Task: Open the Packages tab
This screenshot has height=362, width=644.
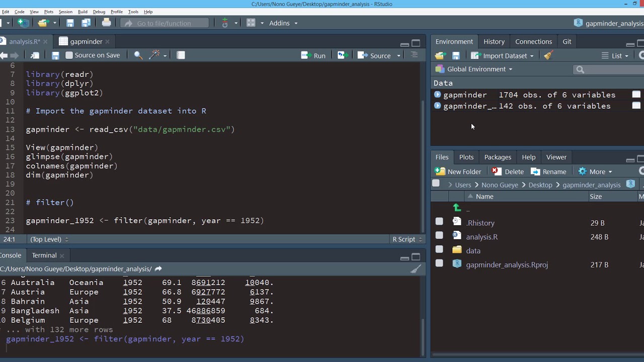Action: (498, 157)
